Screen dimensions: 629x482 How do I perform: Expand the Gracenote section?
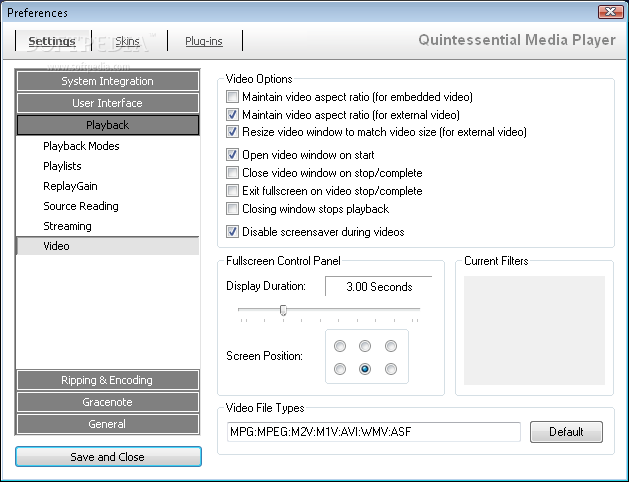click(108, 402)
